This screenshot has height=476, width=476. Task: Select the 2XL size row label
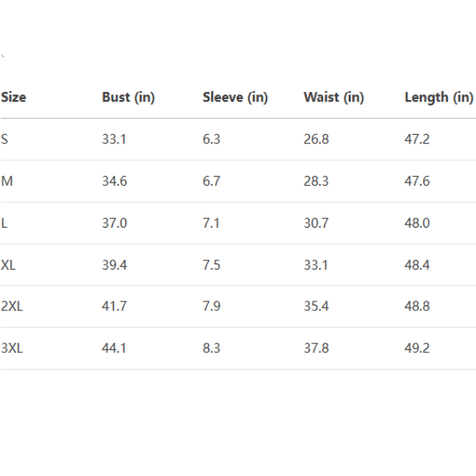12,306
